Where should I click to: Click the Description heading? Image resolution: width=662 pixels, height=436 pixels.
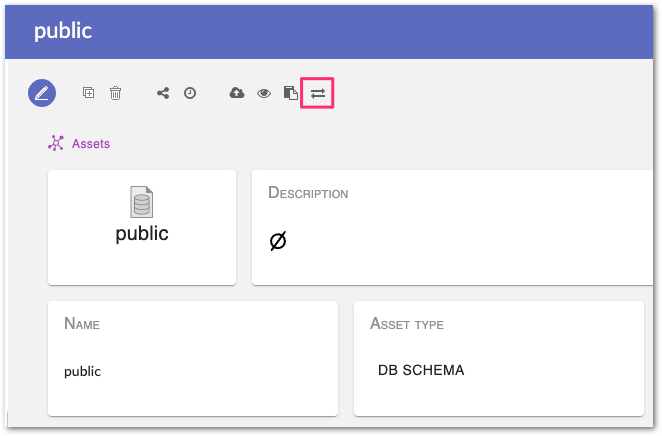point(308,193)
